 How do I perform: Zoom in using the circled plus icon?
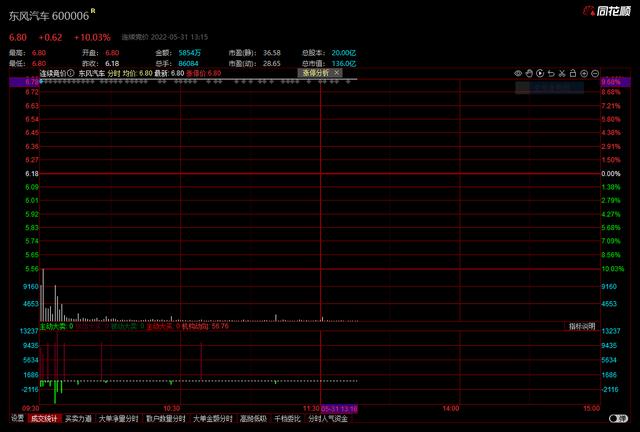[x=584, y=73]
